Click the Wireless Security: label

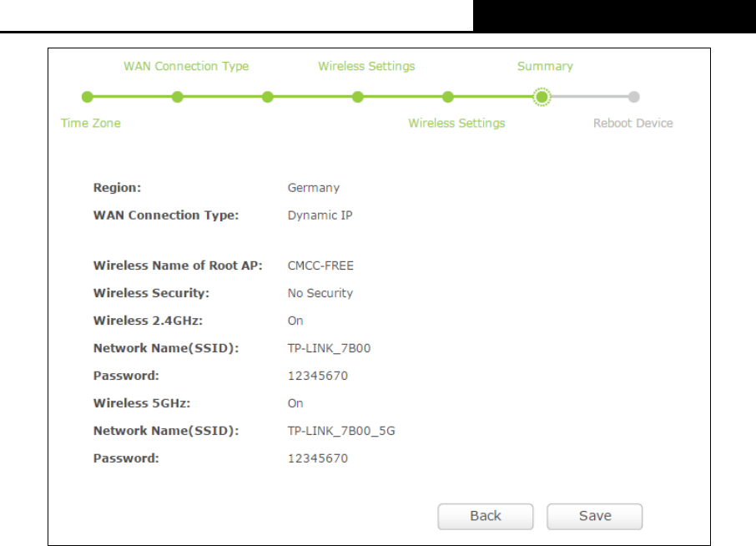(151, 293)
